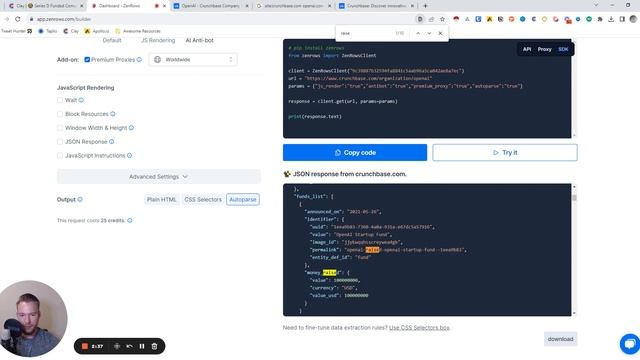Click the browser address bar URL
Image resolution: width=640 pixels, height=360 pixels.
click(64, 19)
